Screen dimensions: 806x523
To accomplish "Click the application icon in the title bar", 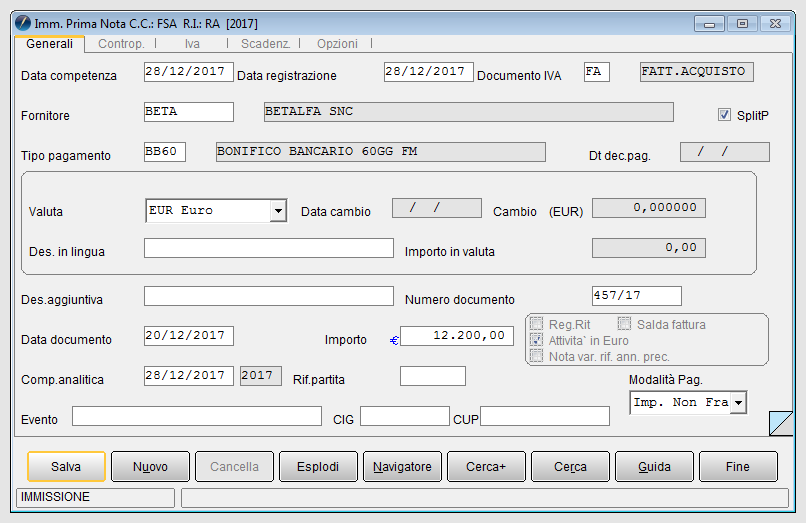I will (x=23, y=23).
